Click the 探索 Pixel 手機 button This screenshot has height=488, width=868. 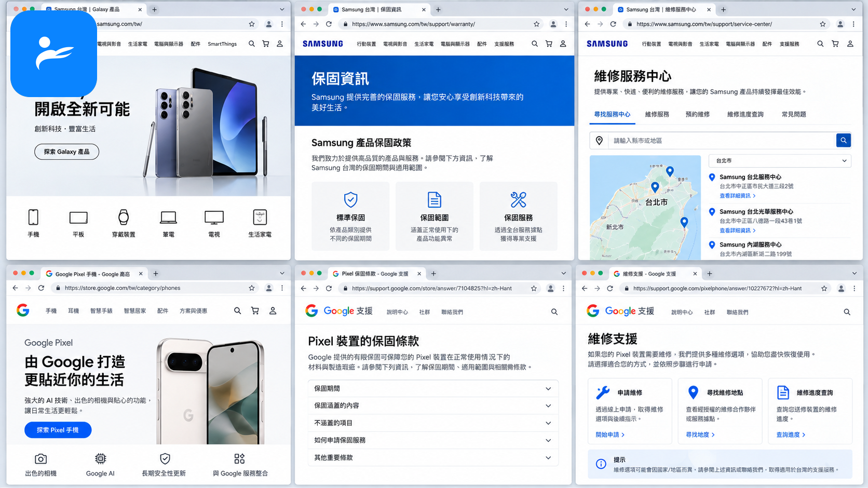pyautogui.click(x=58, y=430)
